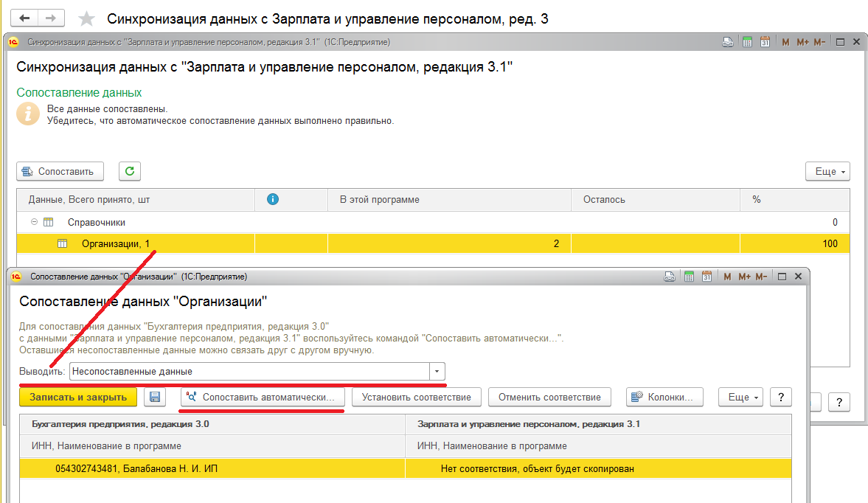Add page to favorites with star icon
This screenshot has width=868, height=503.
tap(87, 19)
